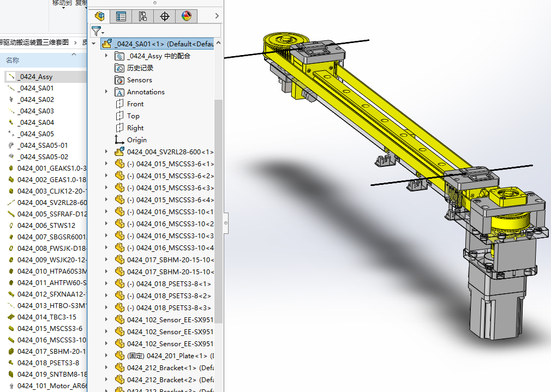Collapse the _0424_SA01<1> root assembly node
551x392 pixels.
click(94, 44)
